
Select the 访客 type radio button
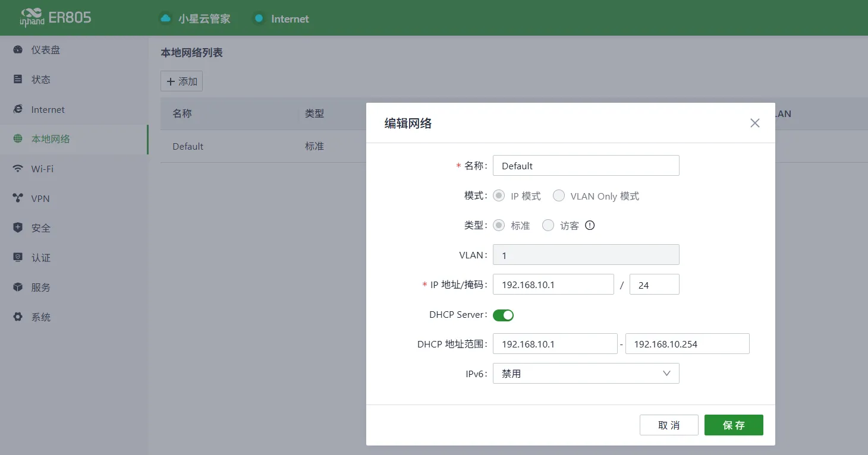548,225
